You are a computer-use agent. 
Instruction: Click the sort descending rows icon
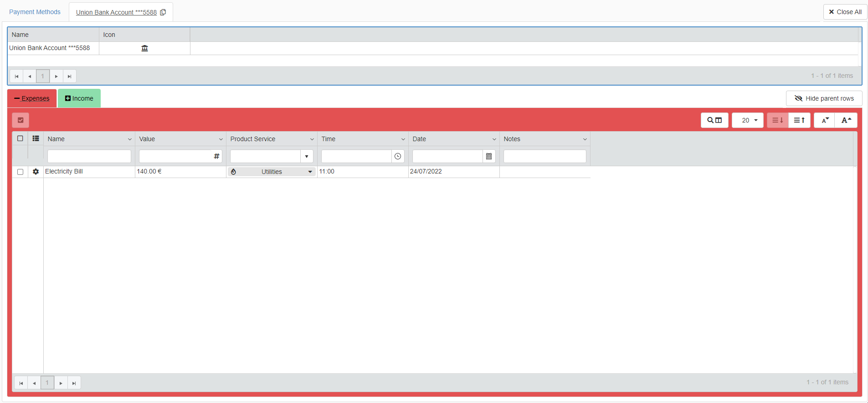pyautogui.click(x=777, y=120)
